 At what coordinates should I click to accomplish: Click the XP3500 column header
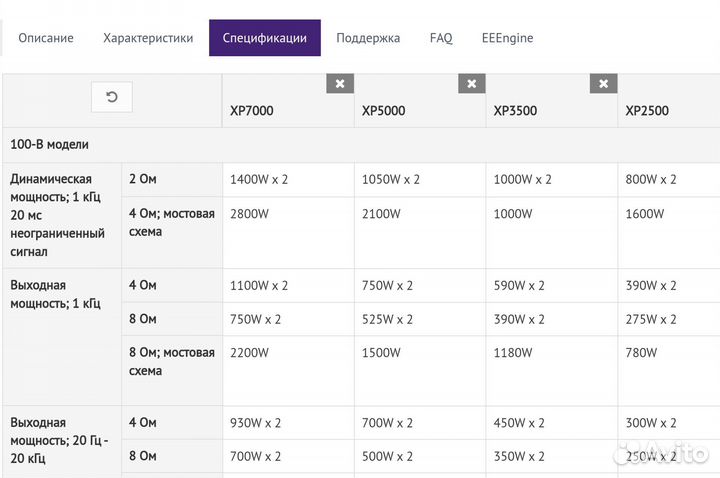point(515,111)
